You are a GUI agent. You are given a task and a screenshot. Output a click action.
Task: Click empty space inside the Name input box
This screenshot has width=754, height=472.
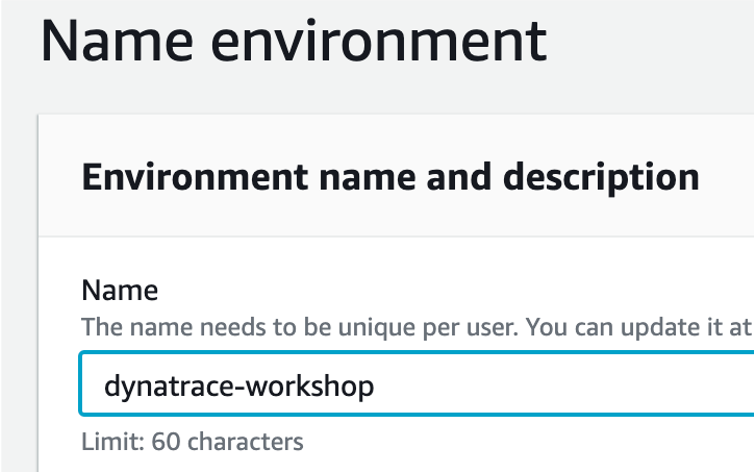coord(563,385)
